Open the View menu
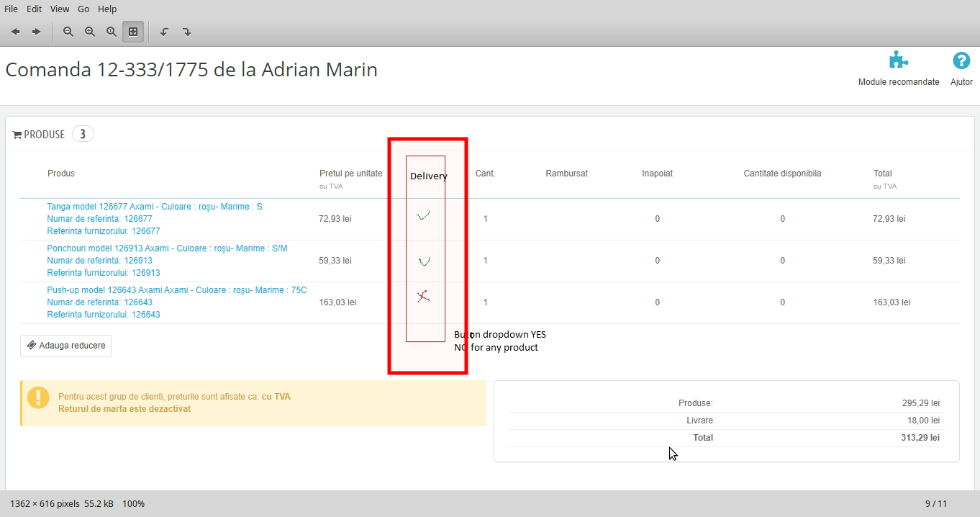This screenshot has height=517, width=980. [x=60, y=9]
